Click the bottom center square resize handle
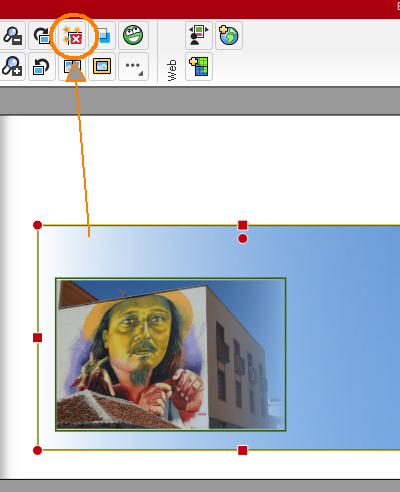The width and height of the screenshot is (400, 492). (243, 450)
